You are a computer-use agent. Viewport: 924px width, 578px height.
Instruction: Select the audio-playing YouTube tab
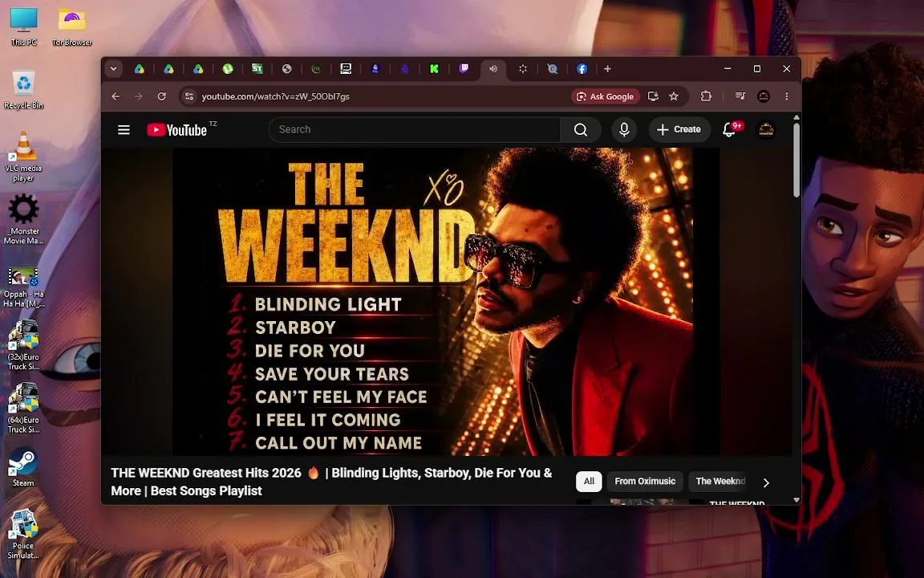tap(493, 69)
